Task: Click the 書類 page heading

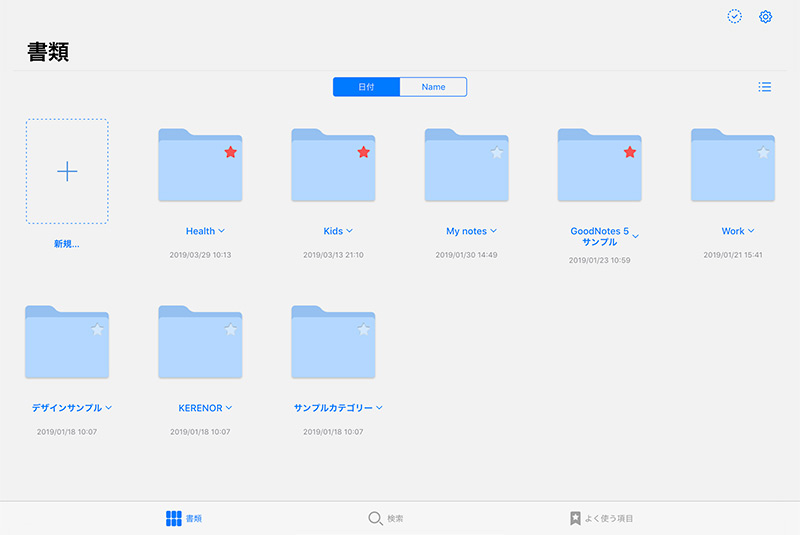Action: click(48, 52)
